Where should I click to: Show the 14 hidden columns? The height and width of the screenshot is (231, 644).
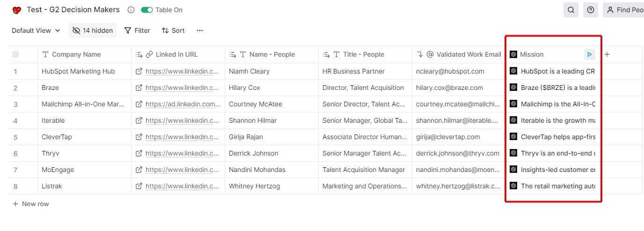pyautogui.click(x=93, y=30)
